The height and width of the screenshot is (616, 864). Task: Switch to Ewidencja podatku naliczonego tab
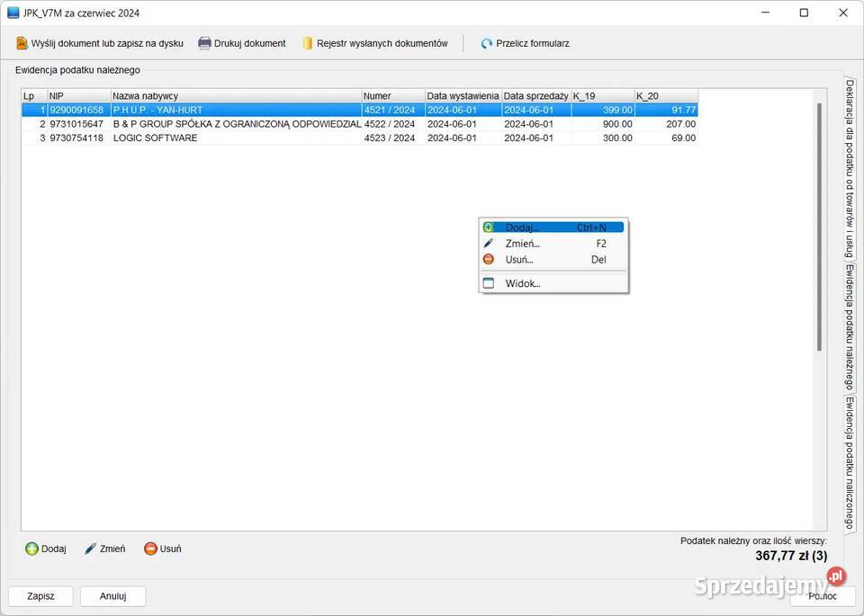849,461
